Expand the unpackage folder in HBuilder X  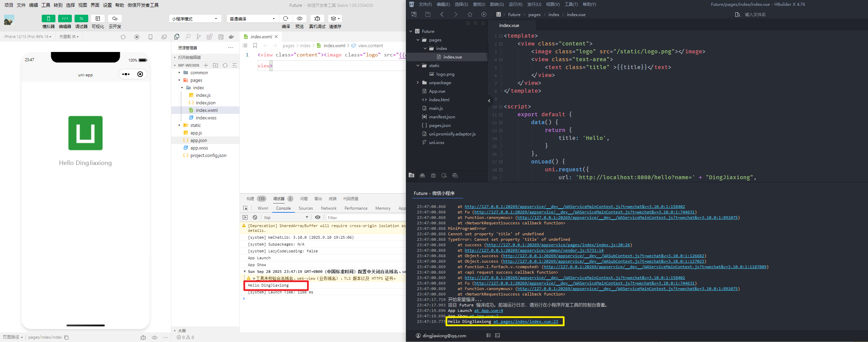(x=418, y=82)
